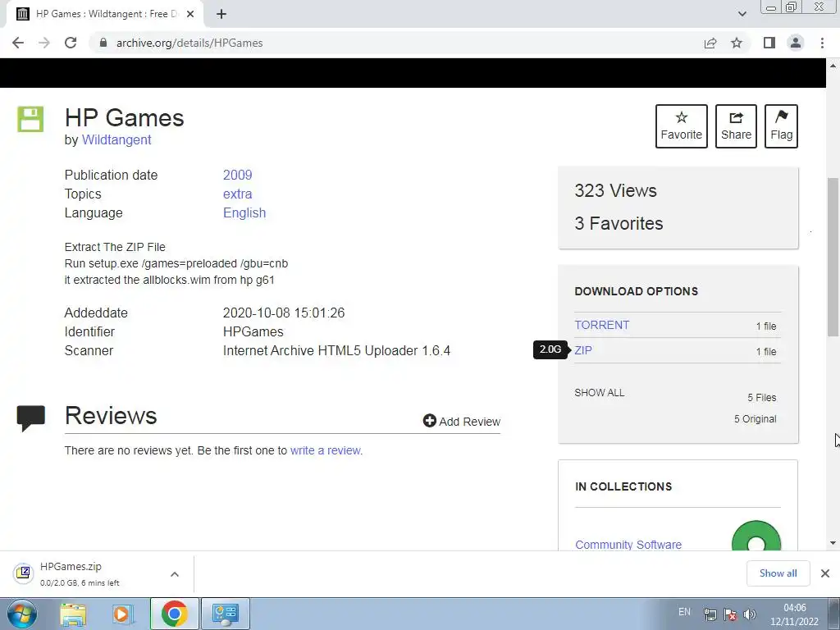
Task: Click the browser Forward arrow
Action: point(44,43)
